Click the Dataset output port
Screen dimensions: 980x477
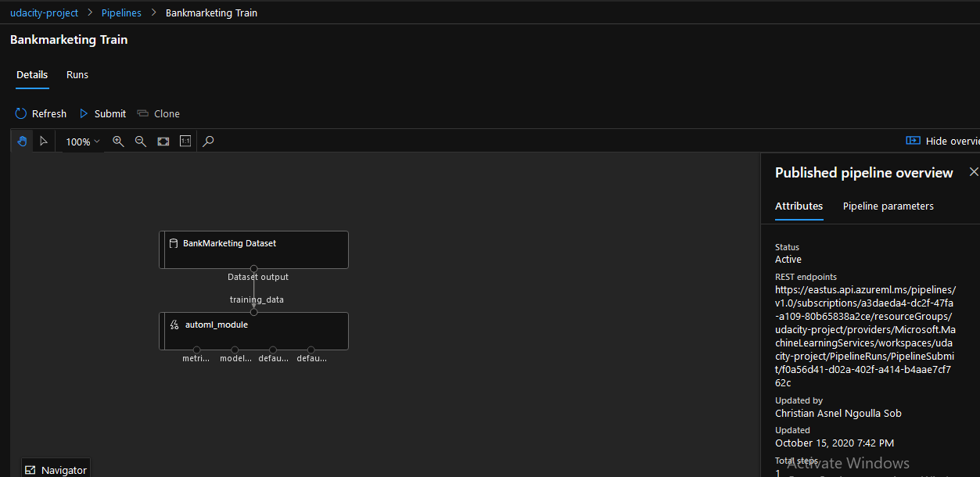(x=254, y=269)
